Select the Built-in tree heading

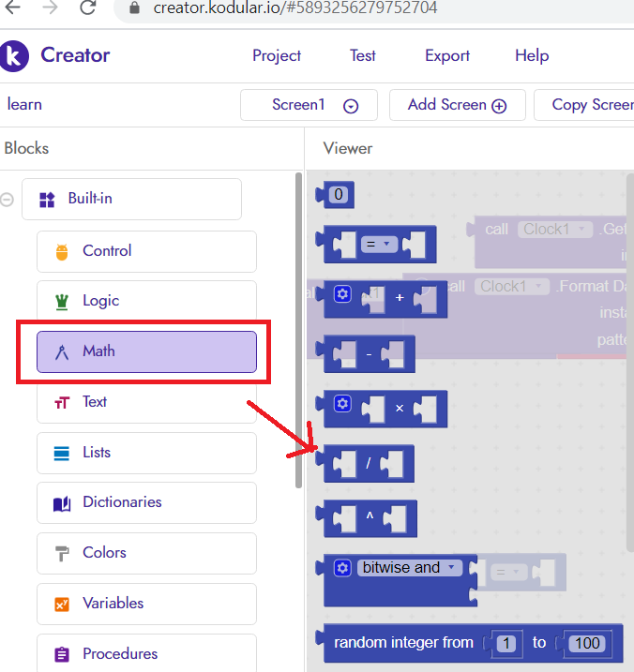coord(131,200)
